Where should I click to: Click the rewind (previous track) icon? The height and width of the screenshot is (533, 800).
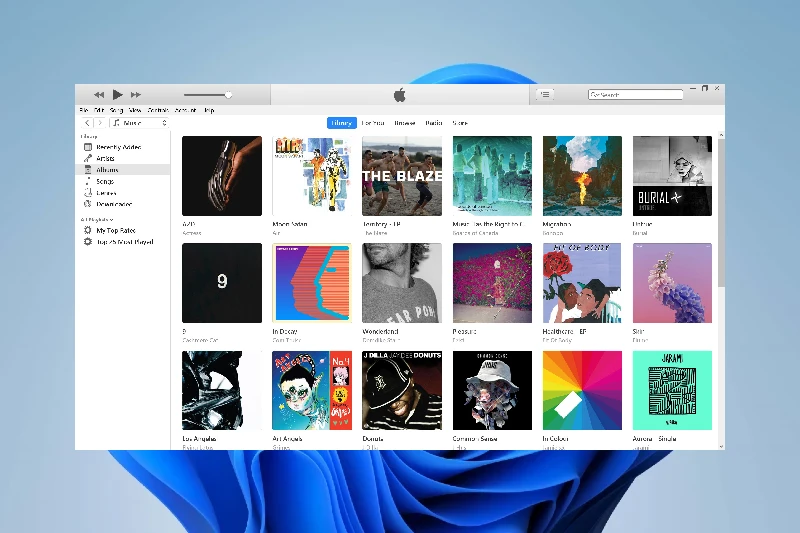99,94
